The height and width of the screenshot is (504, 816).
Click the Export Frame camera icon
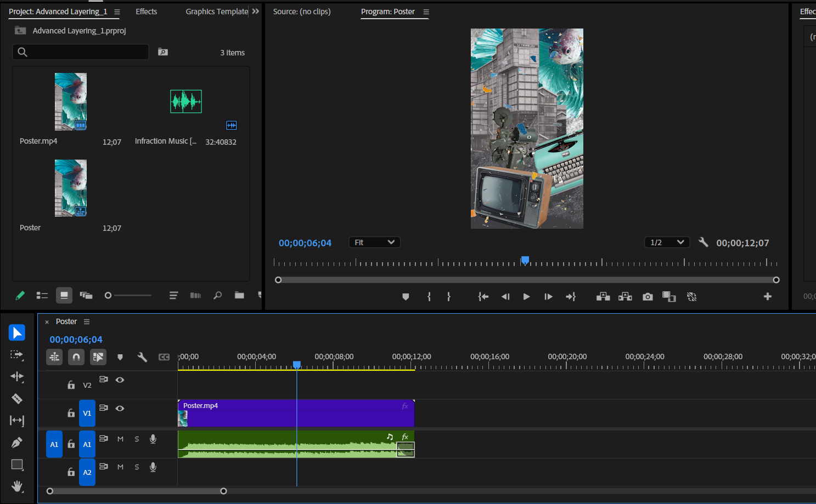point(648,297)
